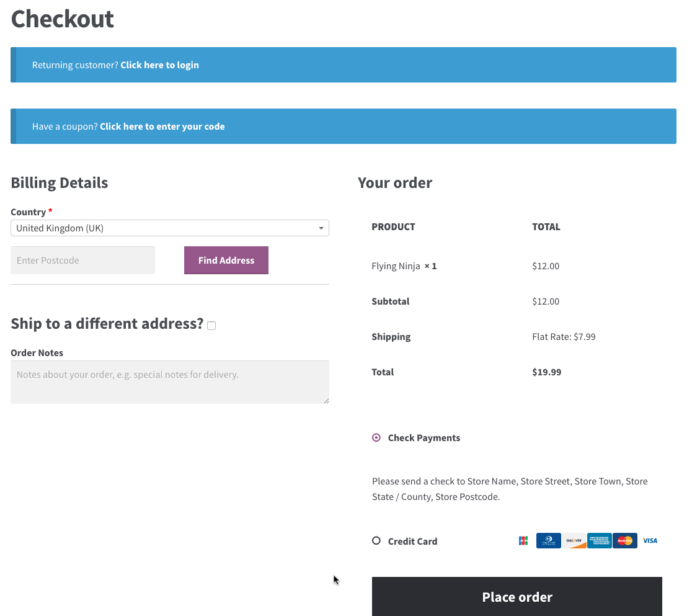Click the check payment instructions text

point(510,489)
